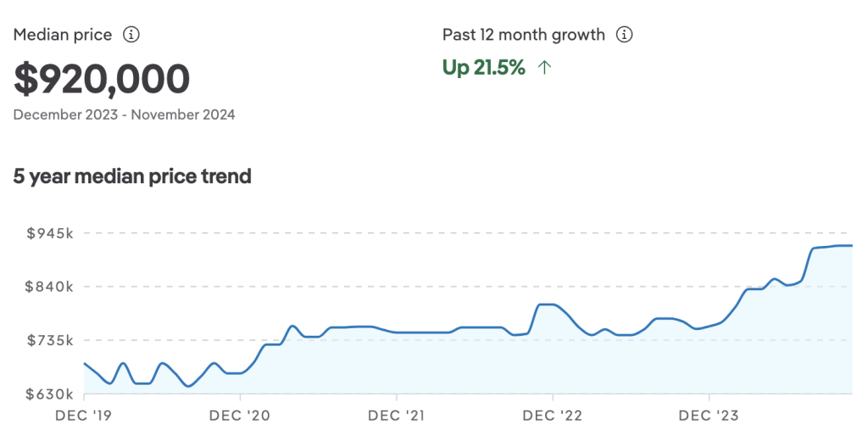Click the Median price label
868x447 pixels.
pos(63,35)
